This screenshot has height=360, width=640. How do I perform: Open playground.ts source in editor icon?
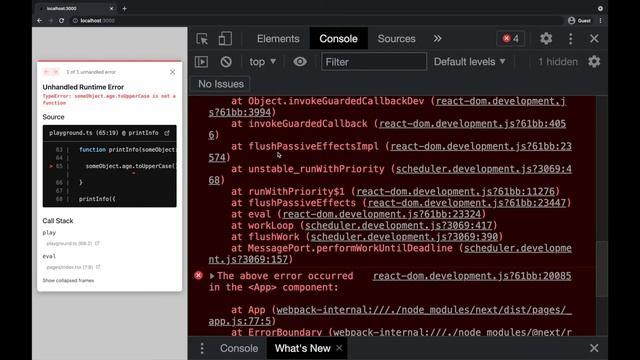click(x=167, y=133)
